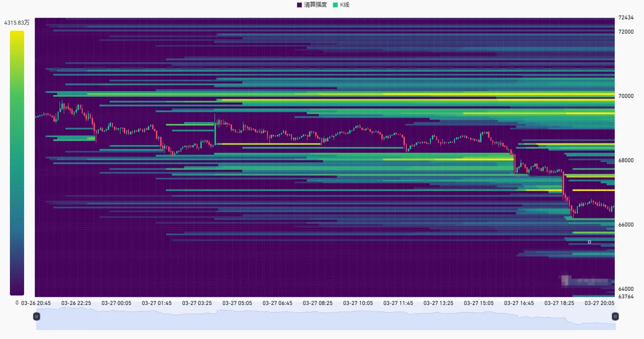Click the 72000 price axis label
This screenshot has width=644, height=339.
[626, 32]
